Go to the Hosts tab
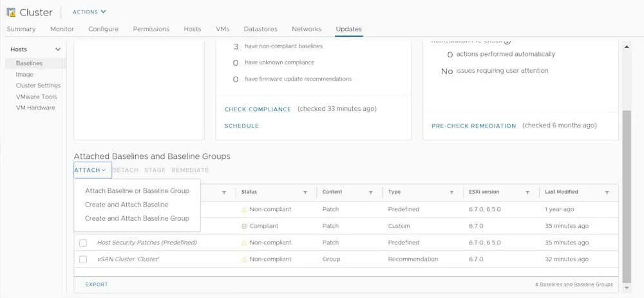 [192, 29]
